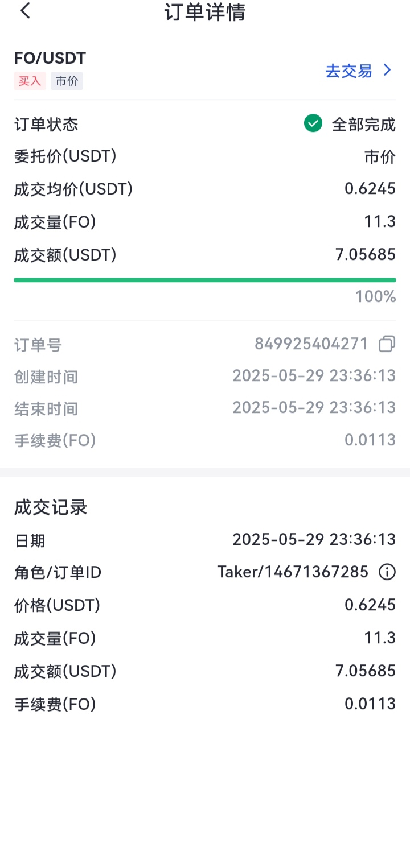Tap the 成交记录 section header
This screenshot has height=868, width=410.
pos(51,507)
